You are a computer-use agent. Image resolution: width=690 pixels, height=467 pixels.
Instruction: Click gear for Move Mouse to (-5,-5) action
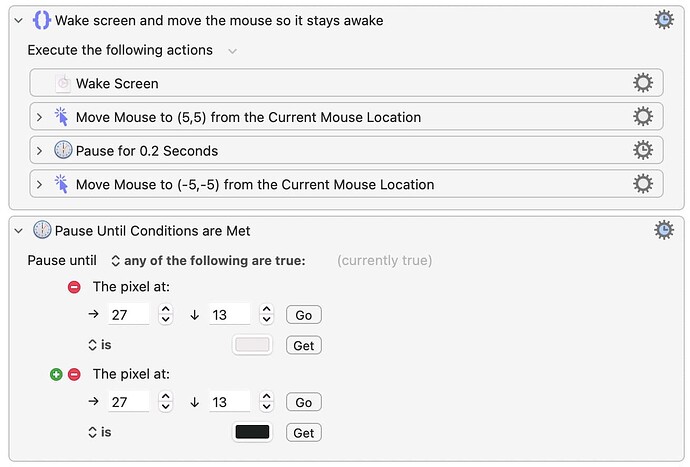tap(643, 184)
